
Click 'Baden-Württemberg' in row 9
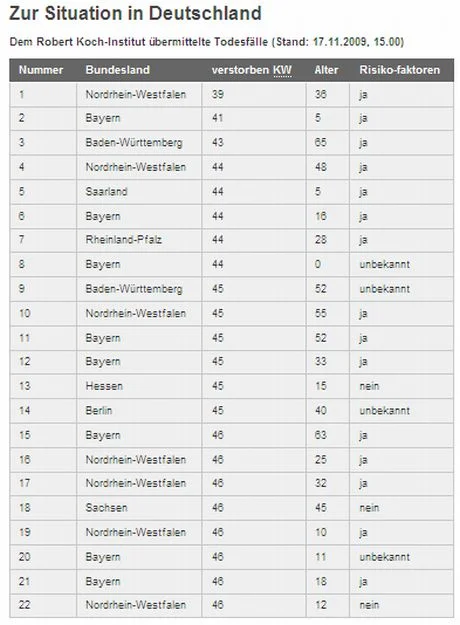134,289
